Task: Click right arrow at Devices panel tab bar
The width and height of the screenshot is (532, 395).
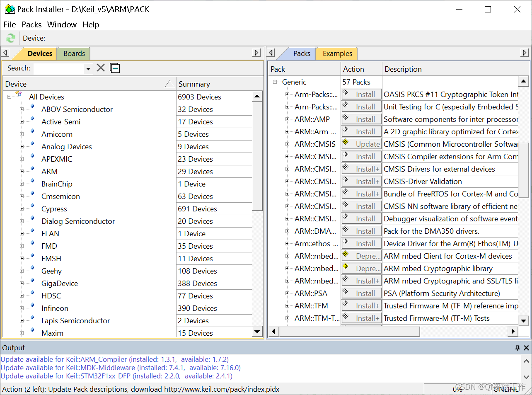Action: (x=256, y=53)
